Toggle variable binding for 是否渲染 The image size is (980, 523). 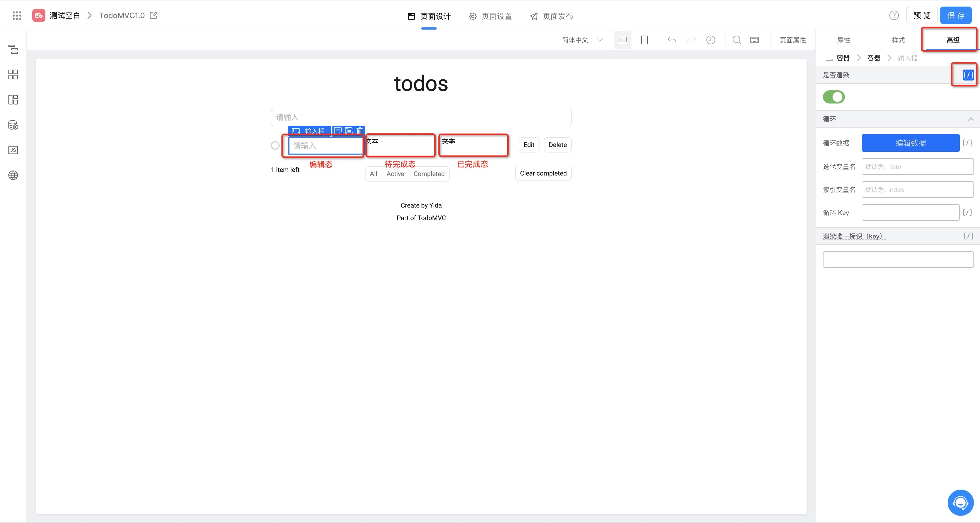[968, 75]
